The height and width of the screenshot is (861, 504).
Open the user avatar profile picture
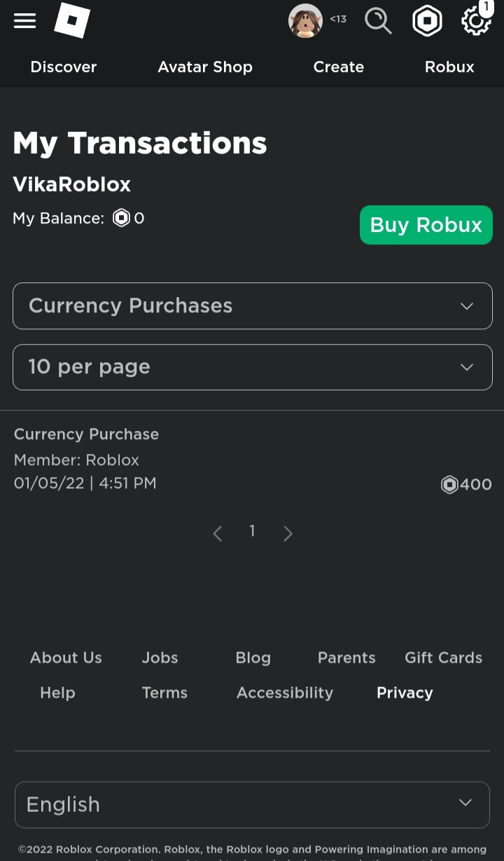[x=305, y=21]
